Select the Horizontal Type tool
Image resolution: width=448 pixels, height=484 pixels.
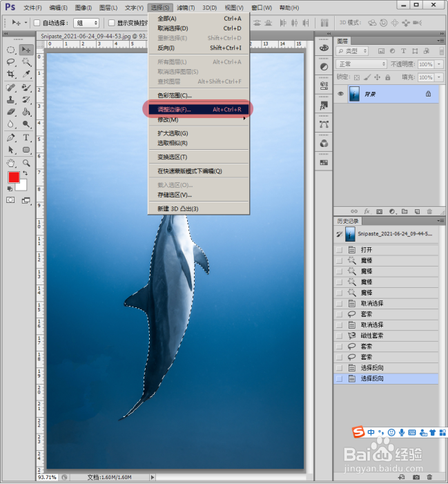tap(26, 137)
